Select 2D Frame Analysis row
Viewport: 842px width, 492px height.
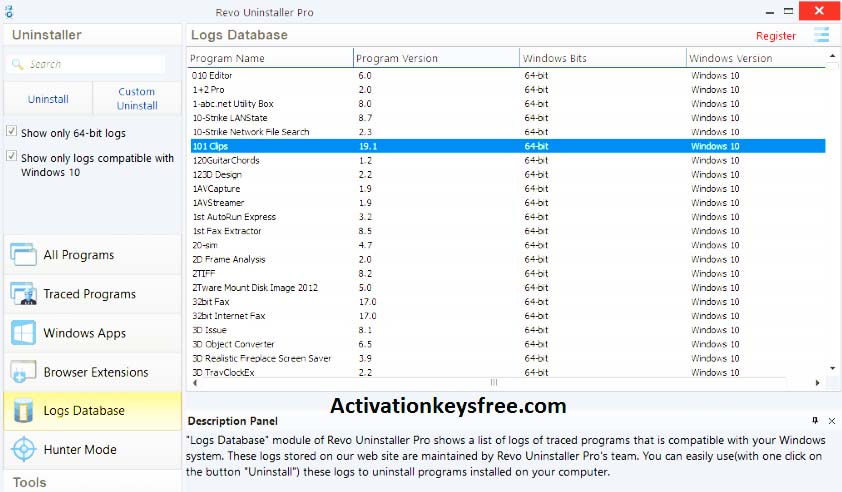click(508, 259)
